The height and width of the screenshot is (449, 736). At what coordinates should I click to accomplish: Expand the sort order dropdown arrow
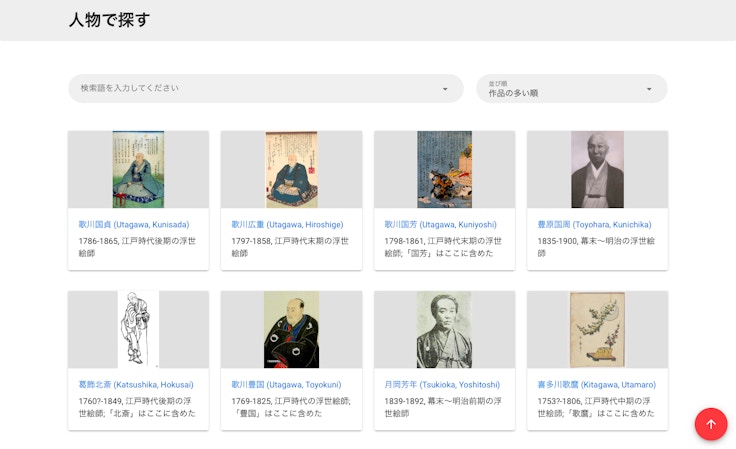click(649, 89)
